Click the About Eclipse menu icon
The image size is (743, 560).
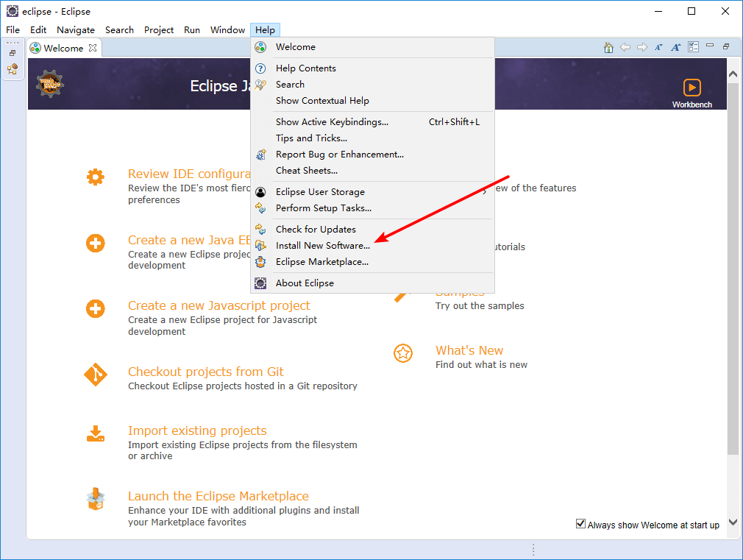(260, 283)
